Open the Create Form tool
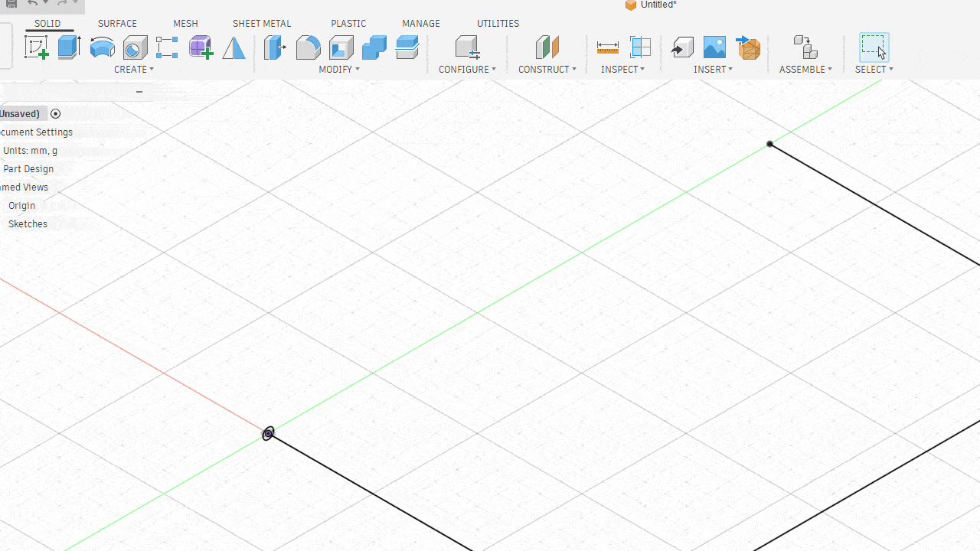Screen dimensions: 980x551 (201, 47)
